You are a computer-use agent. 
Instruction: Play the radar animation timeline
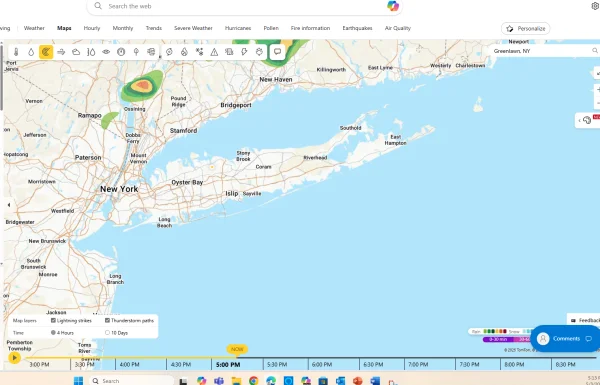tap(15, 358)
